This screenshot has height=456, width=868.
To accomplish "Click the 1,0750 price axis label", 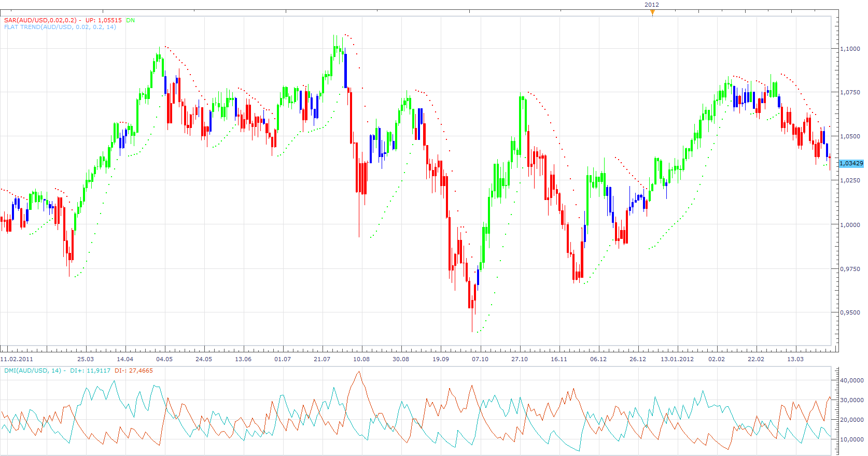I will pyautogui.click(x=850, y=92).
